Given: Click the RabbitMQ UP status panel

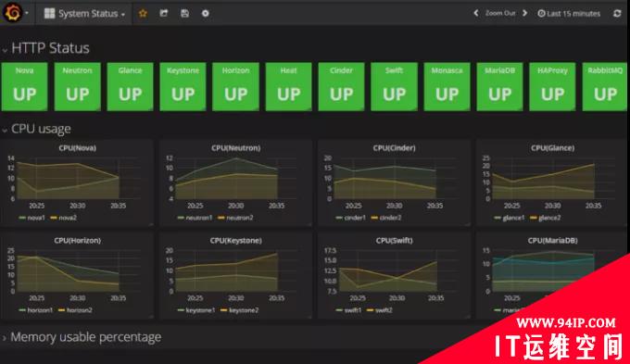Looking at the screenshot, I should [x=605, y=86].
